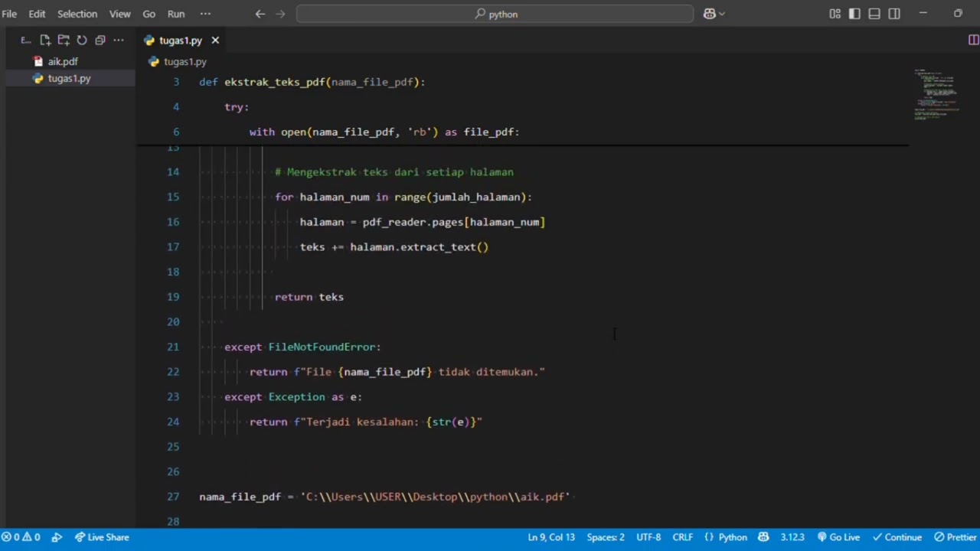
Task: Go forward with the right arrow
Action: click(280, 14)
